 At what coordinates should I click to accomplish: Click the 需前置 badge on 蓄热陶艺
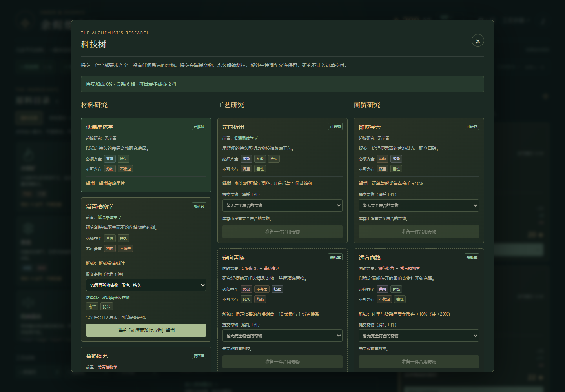tap(199, 356)
